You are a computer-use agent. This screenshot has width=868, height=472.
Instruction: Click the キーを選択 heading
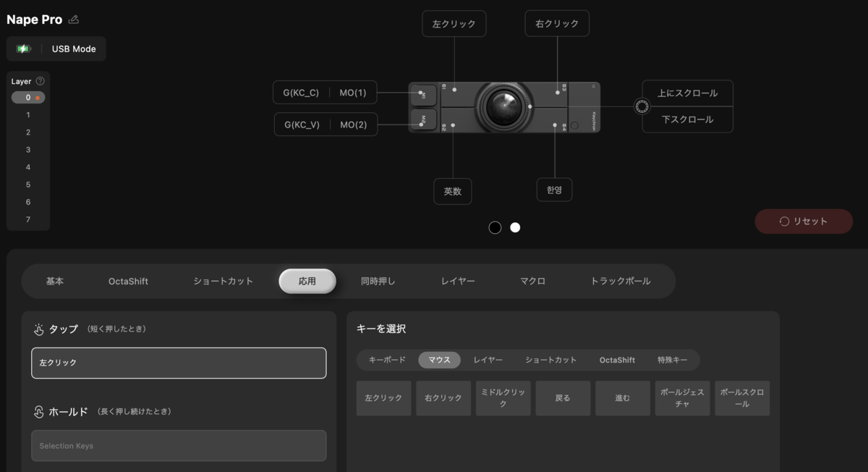(381, 329)
